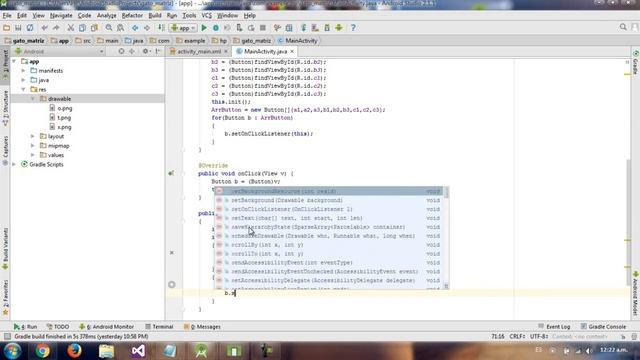Image resolution: width=640 pixels, height=360 pixels.
Task: Select x.png in drawable
Action: tap(60, 127)
